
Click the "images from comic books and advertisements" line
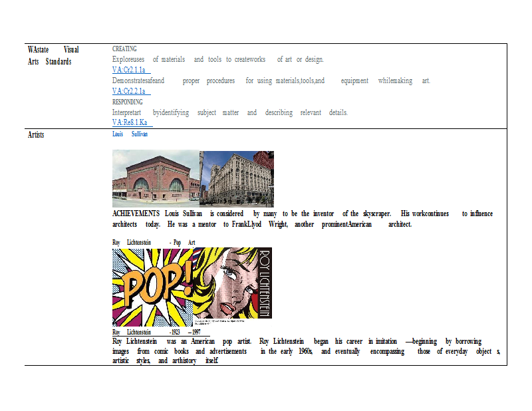pyautogui.click(x=307, y=351)
